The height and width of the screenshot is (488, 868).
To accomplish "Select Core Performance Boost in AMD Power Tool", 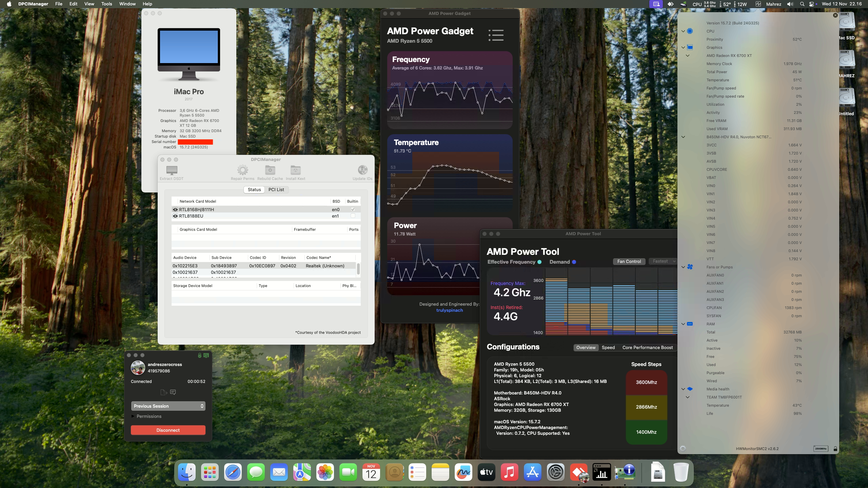I will 647,347.
